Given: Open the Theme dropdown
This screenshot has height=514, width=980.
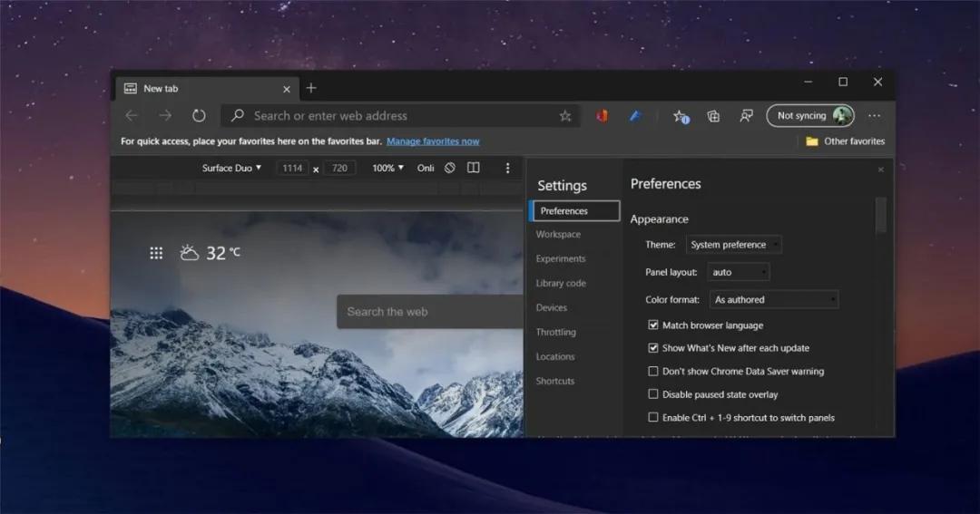Looking at the screenshot, I should tap(733, 245).
